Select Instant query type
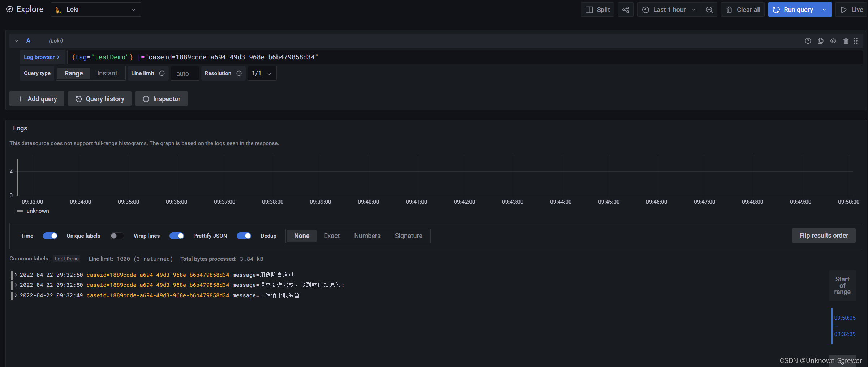868x367 pixels. pyautogui.click(x=107, y=73)
